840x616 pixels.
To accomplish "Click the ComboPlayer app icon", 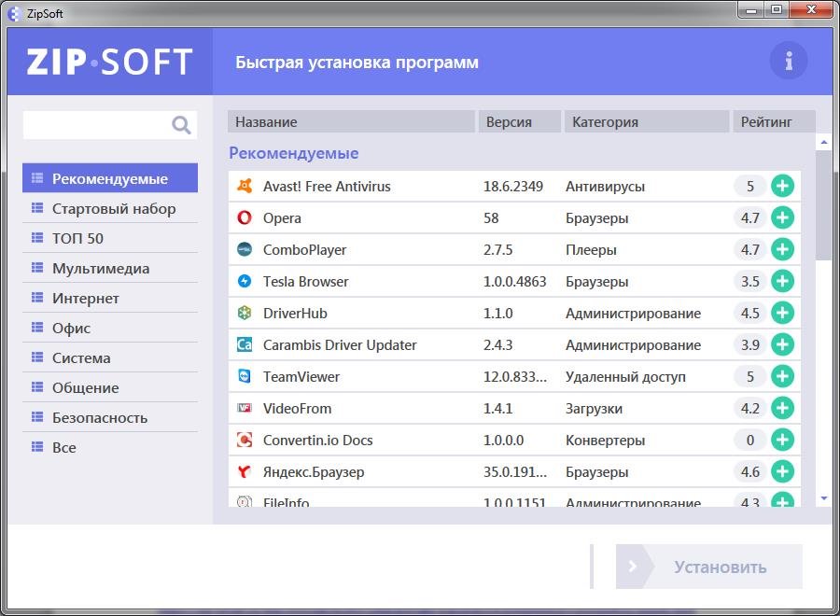I will click(245, 249).
